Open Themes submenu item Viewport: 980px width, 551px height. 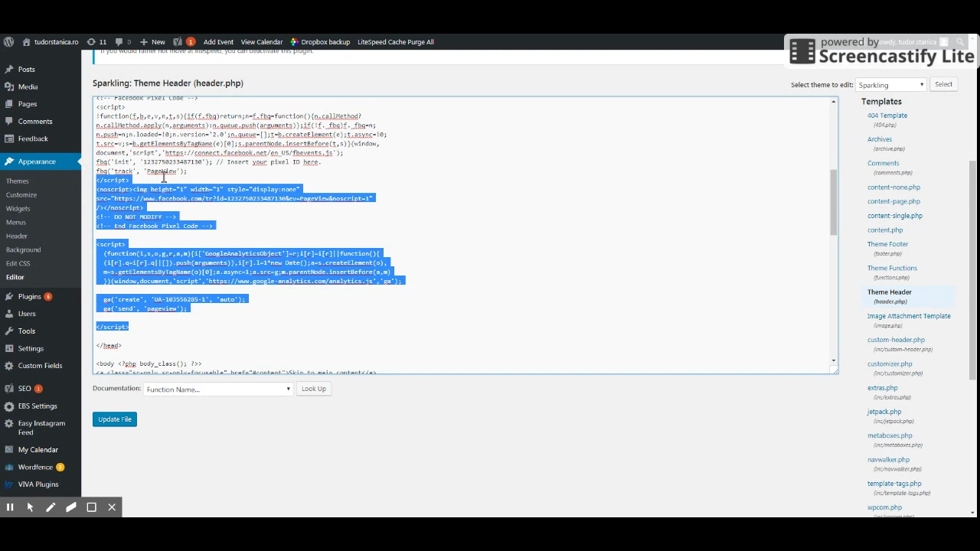point(17,181)
